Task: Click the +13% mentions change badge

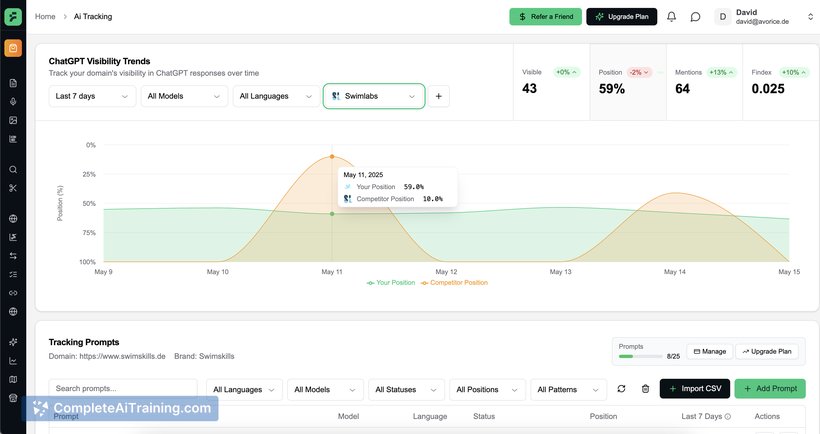Action: [x=722, y=73]
